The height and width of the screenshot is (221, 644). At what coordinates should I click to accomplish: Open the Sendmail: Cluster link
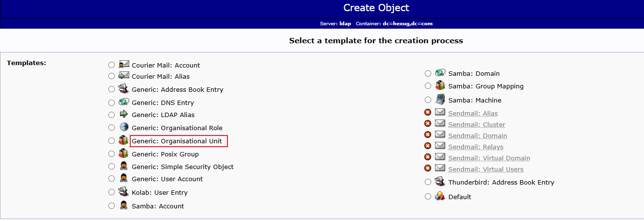(477, 124)
